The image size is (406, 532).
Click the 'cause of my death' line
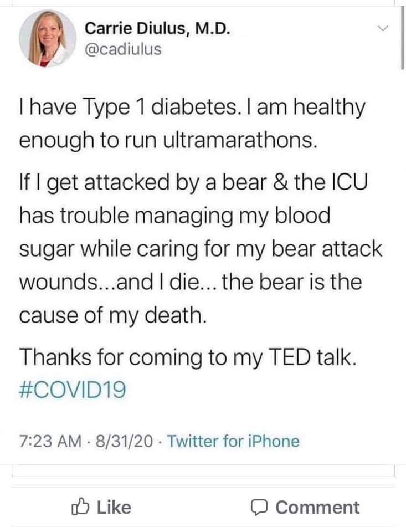tap(112, 315)
